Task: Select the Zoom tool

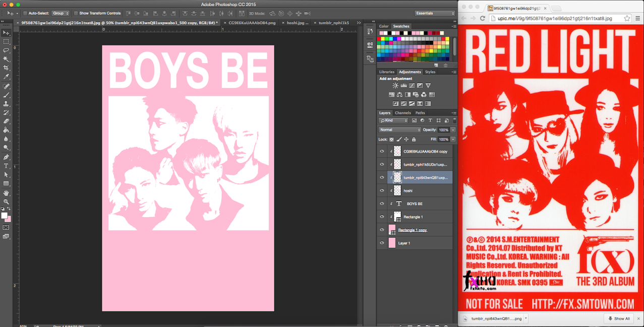Action: click(6, 202)
